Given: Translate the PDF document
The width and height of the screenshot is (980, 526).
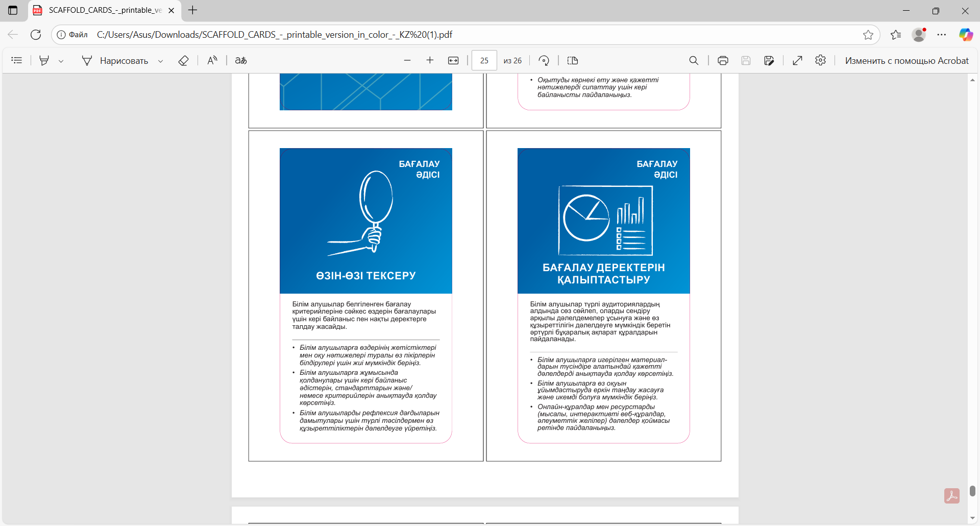Looking at the screenshot, I should [241, 61].
